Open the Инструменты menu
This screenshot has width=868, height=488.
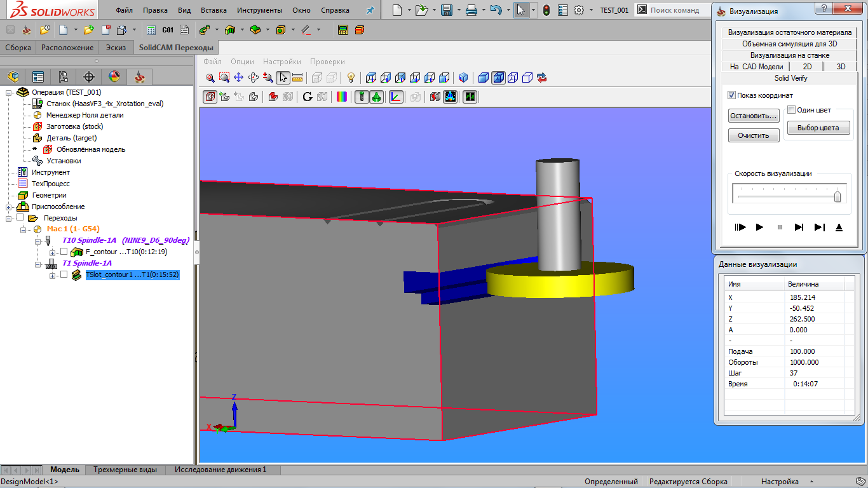tap(259, 10)
